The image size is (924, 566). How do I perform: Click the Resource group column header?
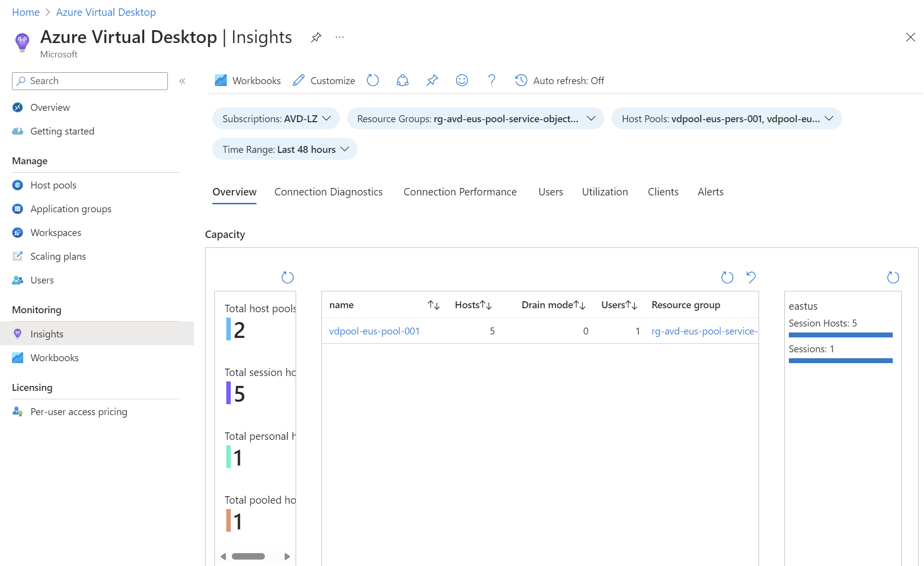click(686, 305)
